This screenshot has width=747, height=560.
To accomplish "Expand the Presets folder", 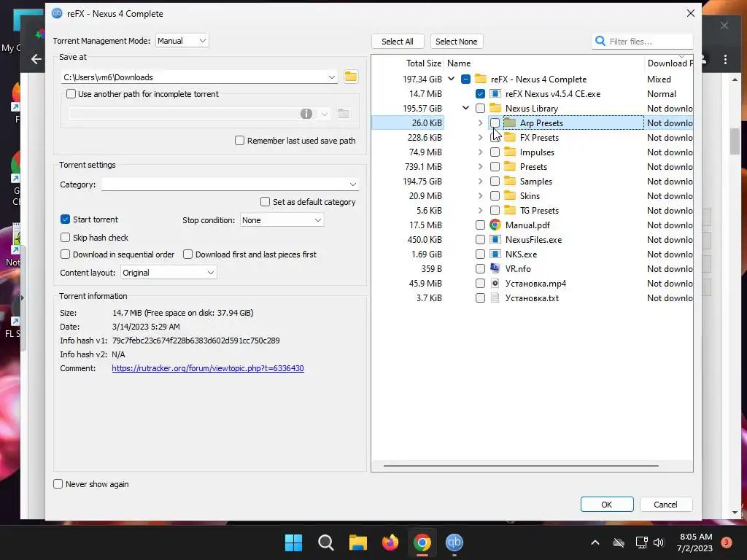I will pos(480,167).
